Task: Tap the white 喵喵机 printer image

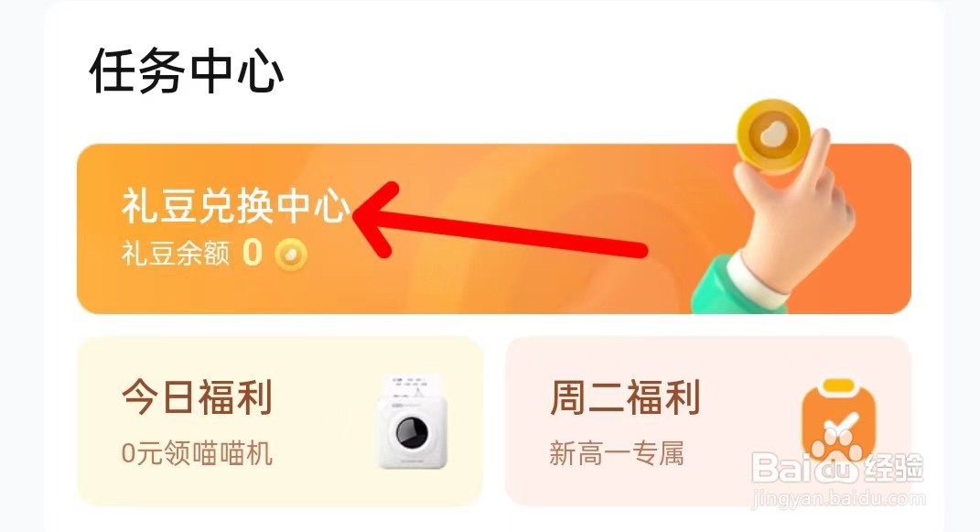Action: (413, 422)
